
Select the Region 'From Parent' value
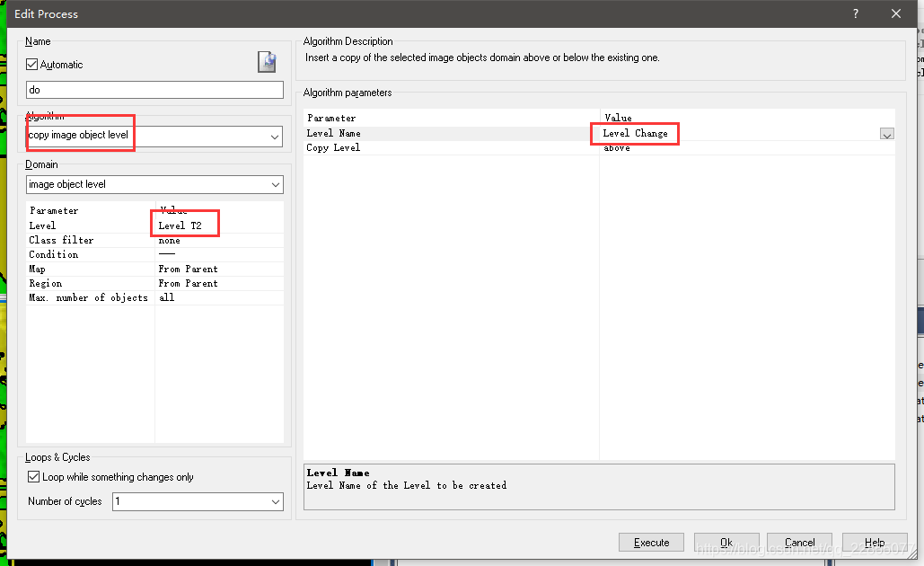click(219, 284)
